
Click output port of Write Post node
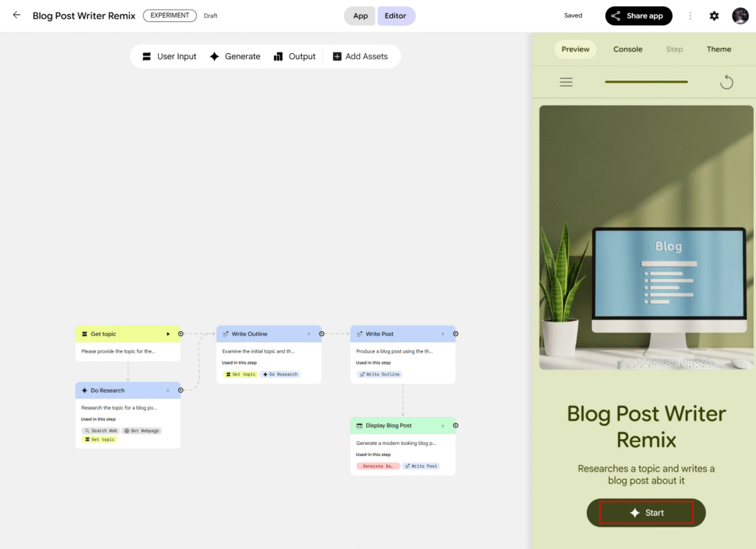tap(456, 334)
